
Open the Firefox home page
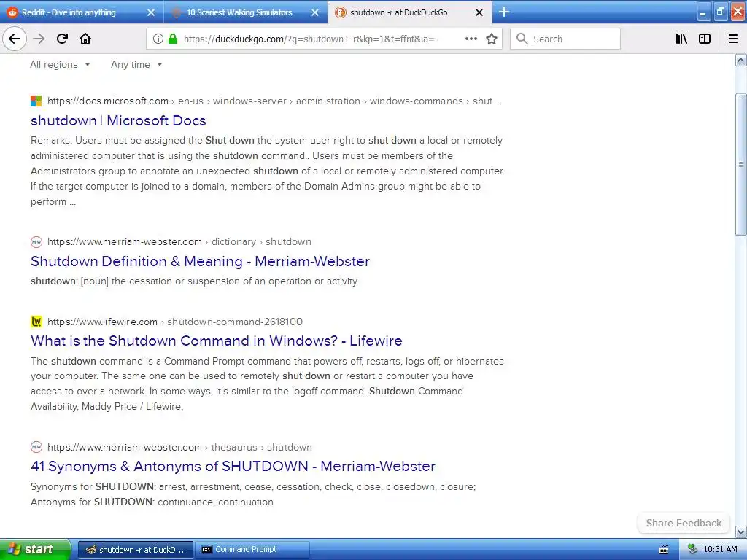(85, 39)
